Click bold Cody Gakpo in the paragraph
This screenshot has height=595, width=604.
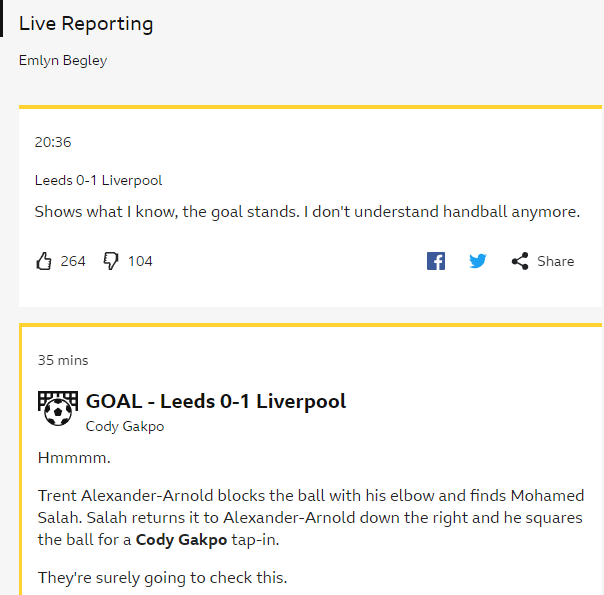pos(181,540)
